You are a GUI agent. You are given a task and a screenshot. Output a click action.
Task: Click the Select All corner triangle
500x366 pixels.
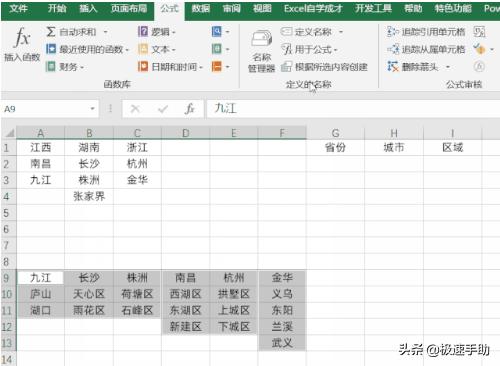9,133
